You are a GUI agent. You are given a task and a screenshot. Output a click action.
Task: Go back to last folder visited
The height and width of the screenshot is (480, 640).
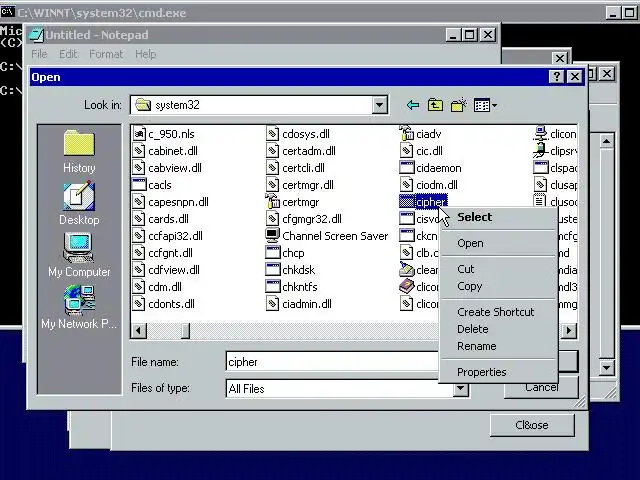click(413, 105)
